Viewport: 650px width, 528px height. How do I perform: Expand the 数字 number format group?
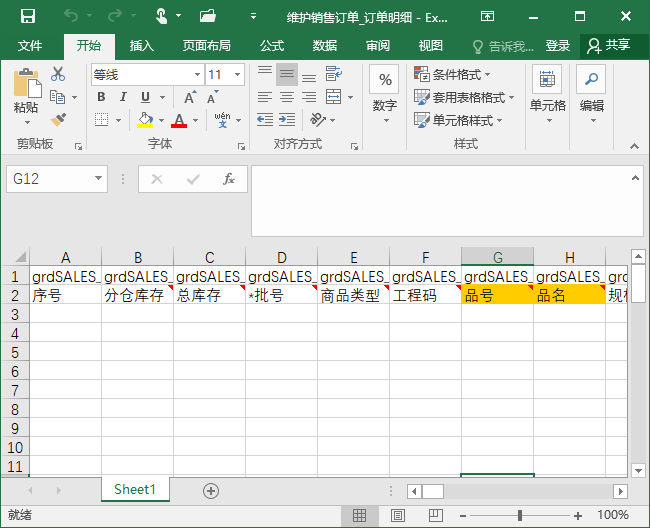tap(385, 95)
